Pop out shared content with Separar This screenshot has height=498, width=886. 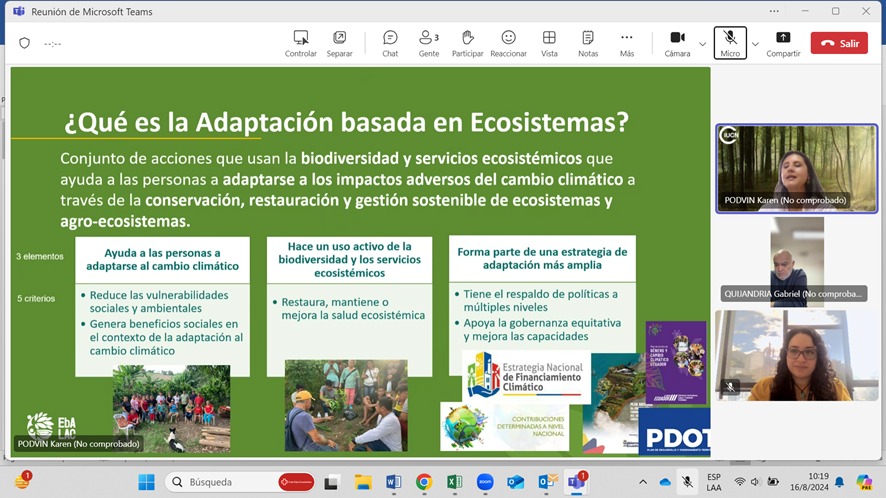coord(339,43)
